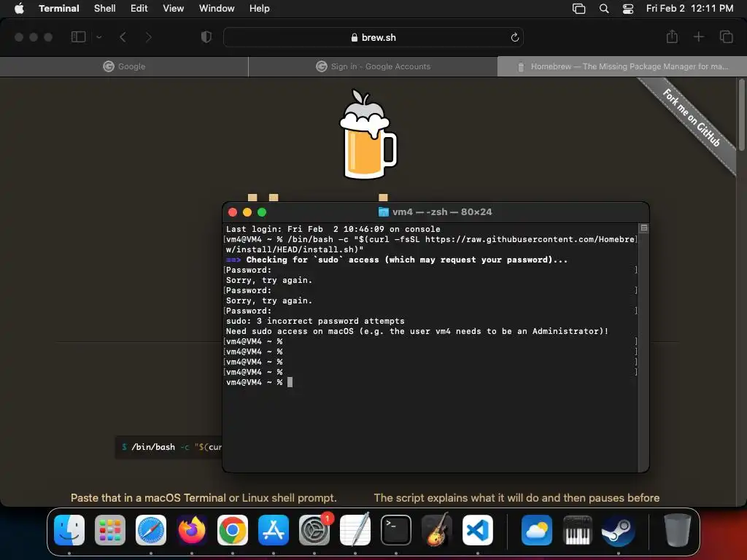747x560 pixels.
Task: Open Launchpad from the Dock
Action: (110, 530)
